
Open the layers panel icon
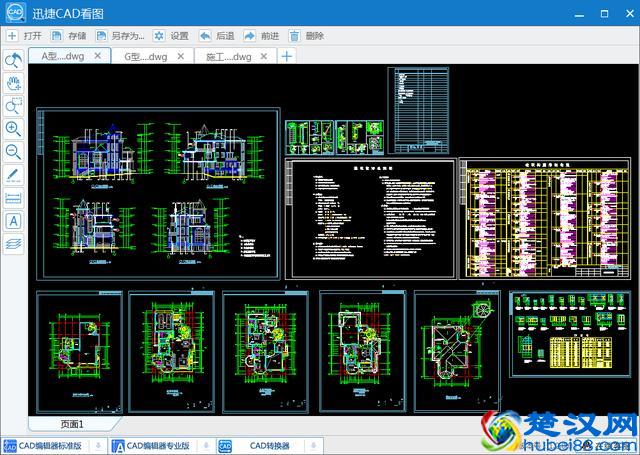(x=14, y=243)
